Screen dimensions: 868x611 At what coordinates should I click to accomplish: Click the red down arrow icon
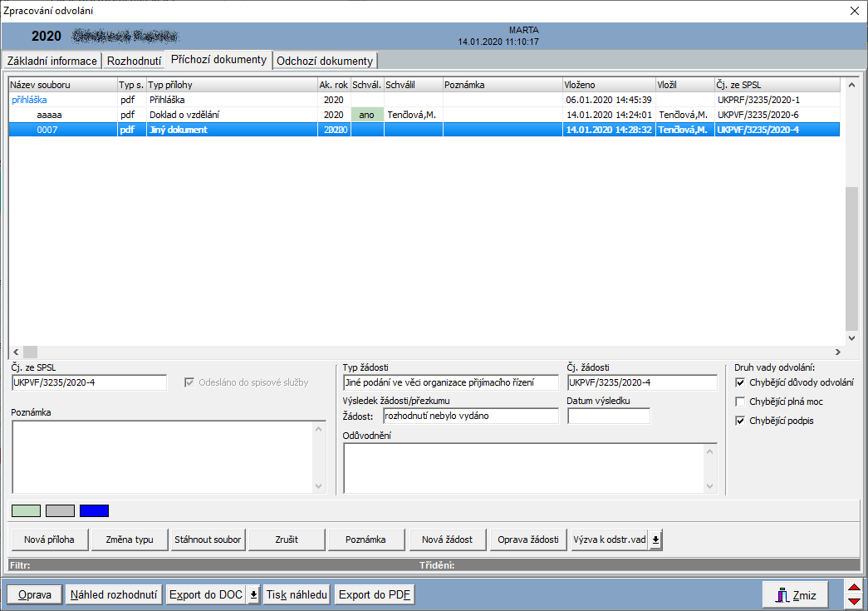click(x=853, y=601)
